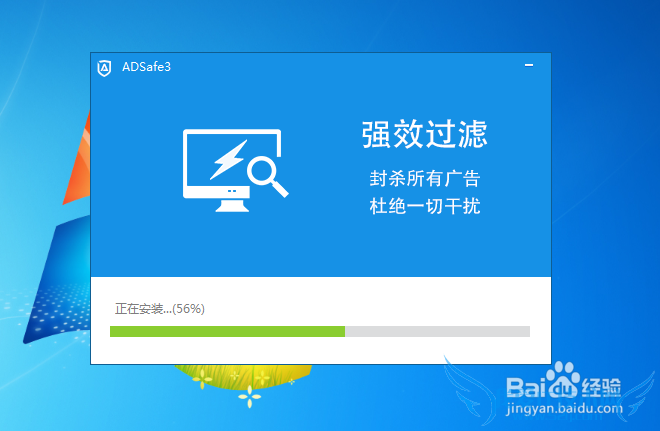Image resolution: width=660 pixels, height=431 pixels.
Task: Click the 经验 watermark text
Action: coord(601,387)
